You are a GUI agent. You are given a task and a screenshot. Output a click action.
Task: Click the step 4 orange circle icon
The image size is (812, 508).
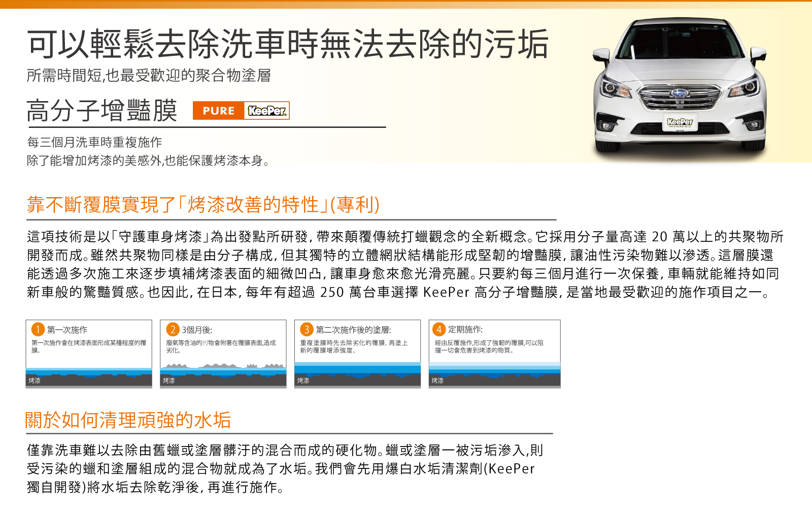point(439,329)
